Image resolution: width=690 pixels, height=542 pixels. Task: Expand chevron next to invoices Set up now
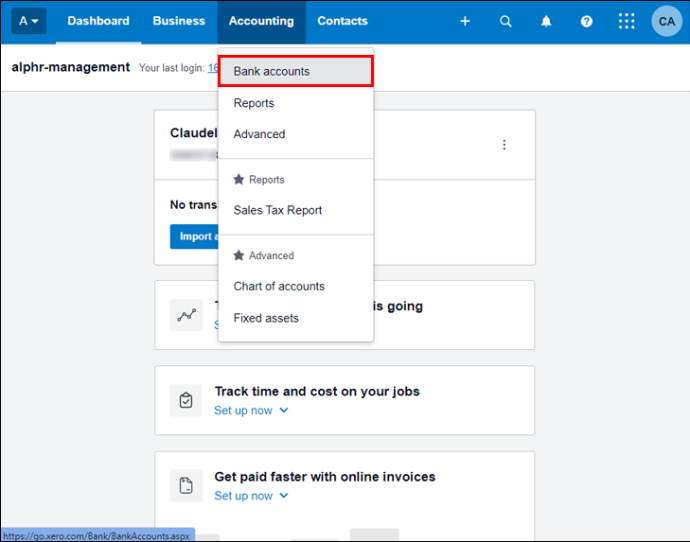tap(284, 495)
